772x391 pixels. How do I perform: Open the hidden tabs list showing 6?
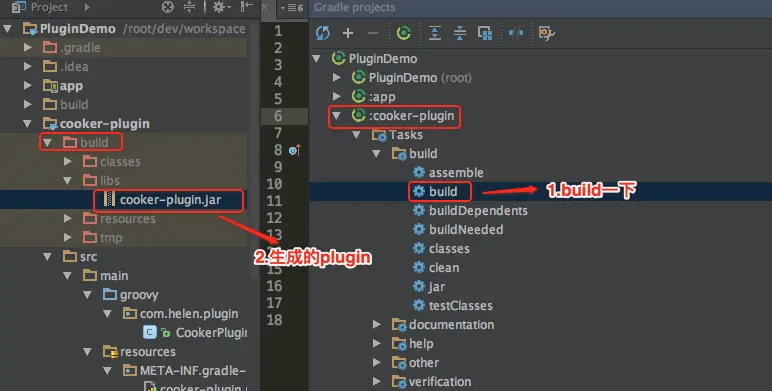tap(292, 7)
